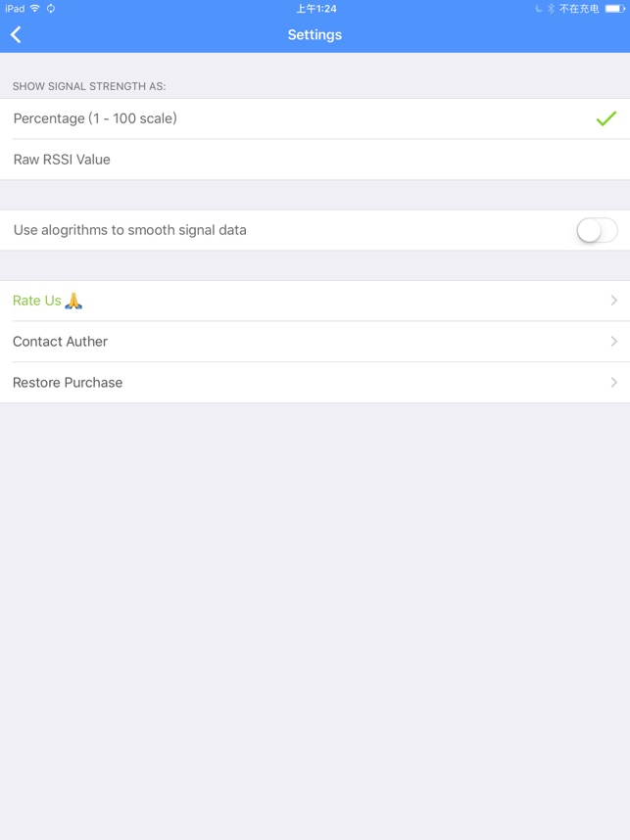Tap the Rate Us link text
The image size is (630, 840).
[x=37, y=301]
